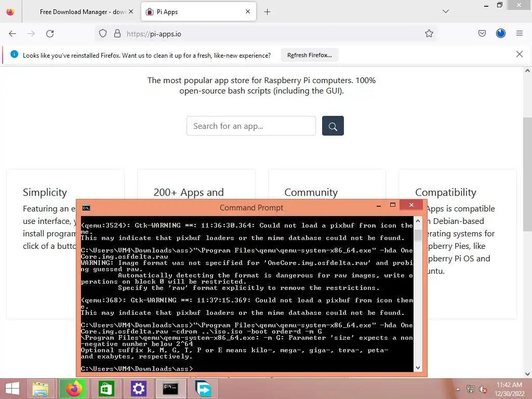Click the C:\Users\VM4\Downloads\ass> prompt line
Image resolution: width=532 pixels, height=399 pixels.
point(137,368)
